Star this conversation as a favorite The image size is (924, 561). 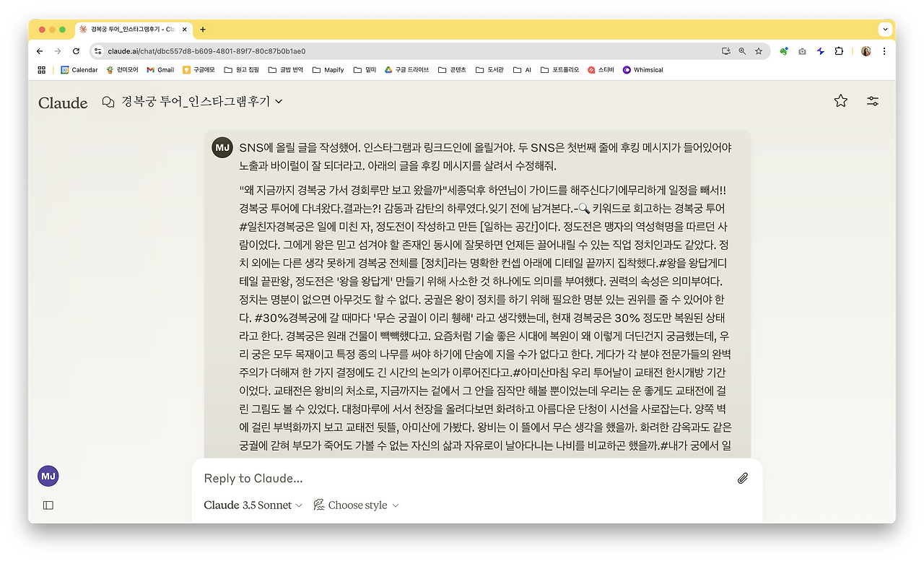840,102
